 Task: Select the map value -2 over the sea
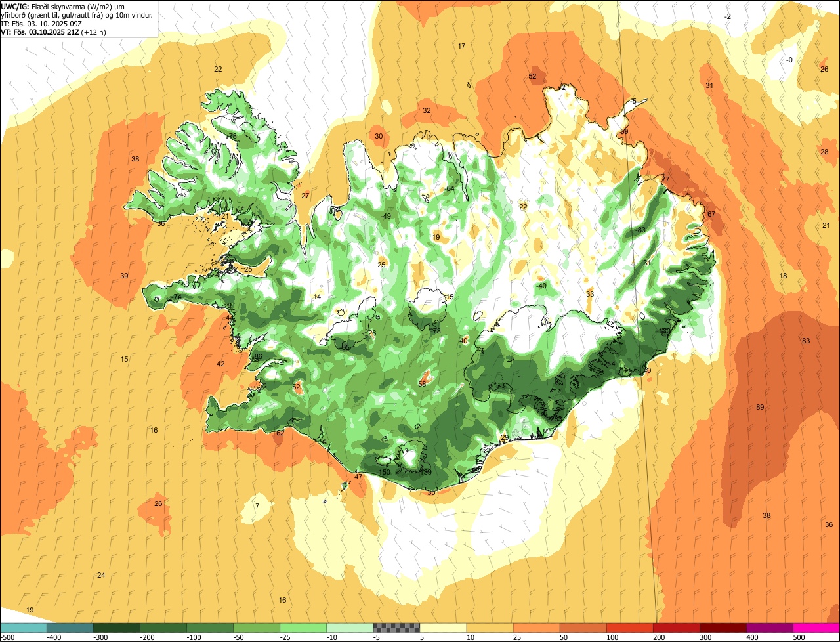pos(727,16)
